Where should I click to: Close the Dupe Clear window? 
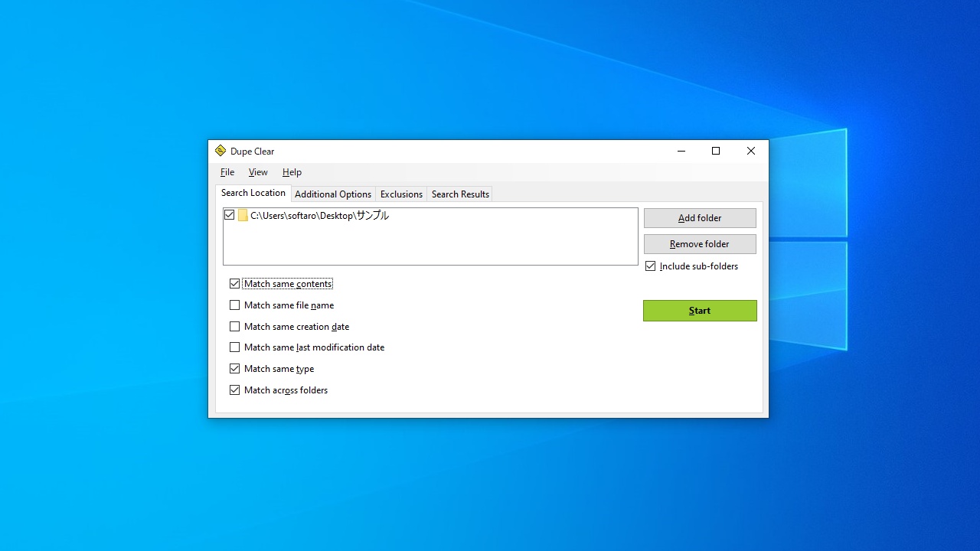pyautogui.click(x=751, y=152)
